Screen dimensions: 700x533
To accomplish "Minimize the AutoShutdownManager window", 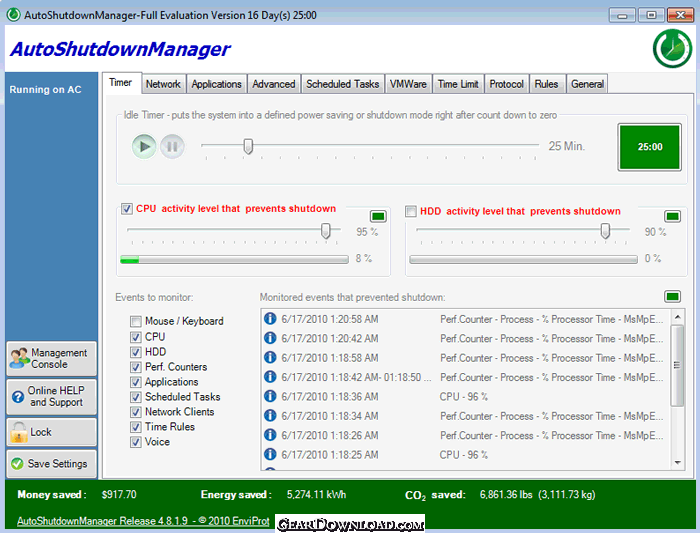I will click(622, 15).
